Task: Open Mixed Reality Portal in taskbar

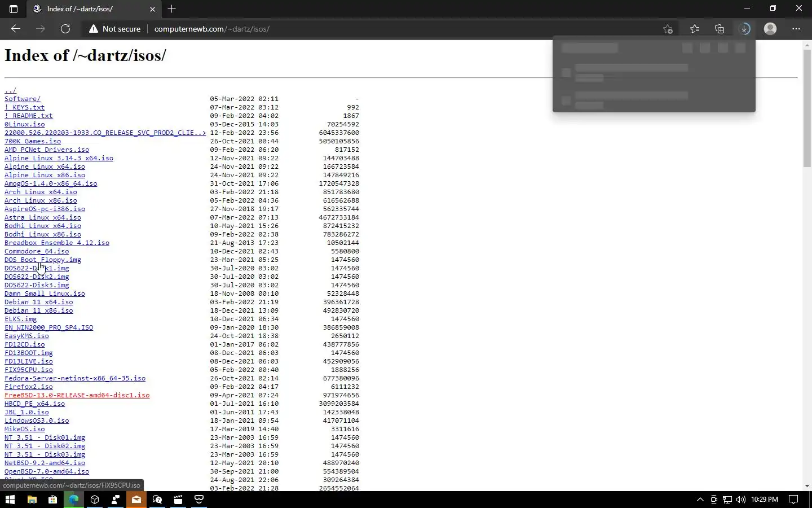Action: [199, 500]
